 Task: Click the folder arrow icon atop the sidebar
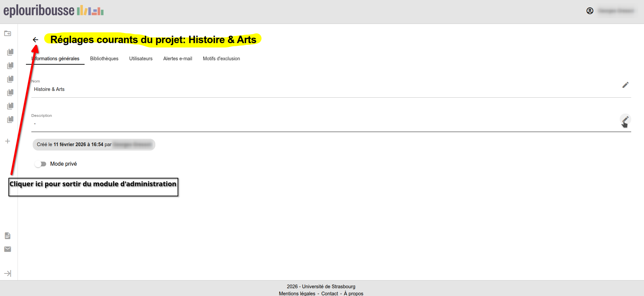click(x=7, y=33)
